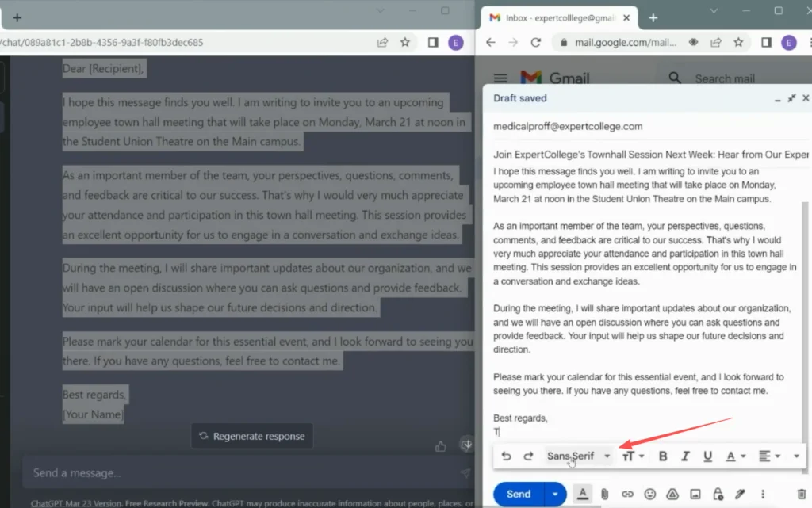Toggle italic formatting
812x508 pixels.
pos(685,456)
